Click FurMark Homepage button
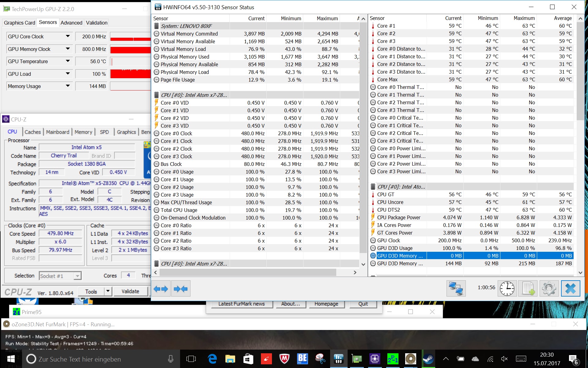588x368 pixels. (x=326, y=304)
